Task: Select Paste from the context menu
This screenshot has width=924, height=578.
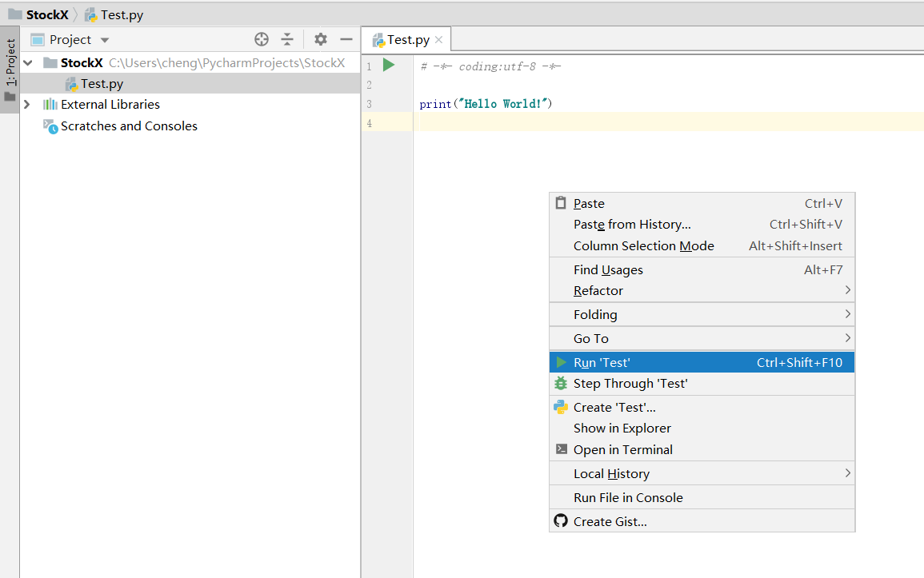Action: 589,203
